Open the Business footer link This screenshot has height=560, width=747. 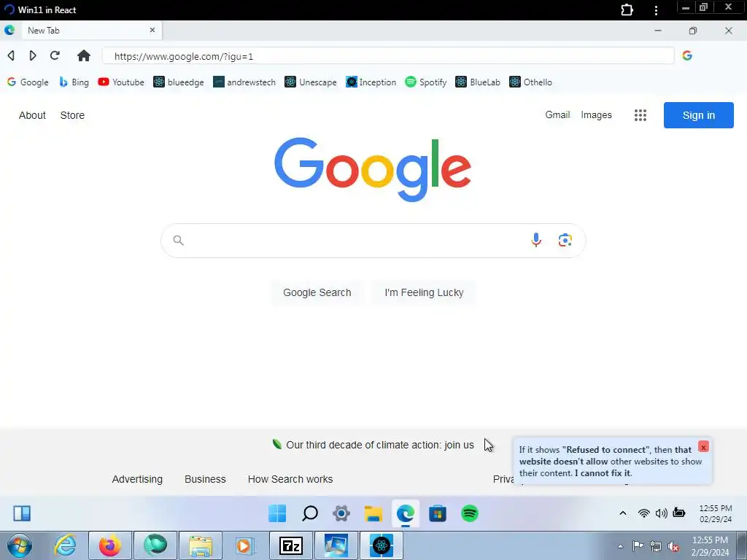click(x=205, y=479)
